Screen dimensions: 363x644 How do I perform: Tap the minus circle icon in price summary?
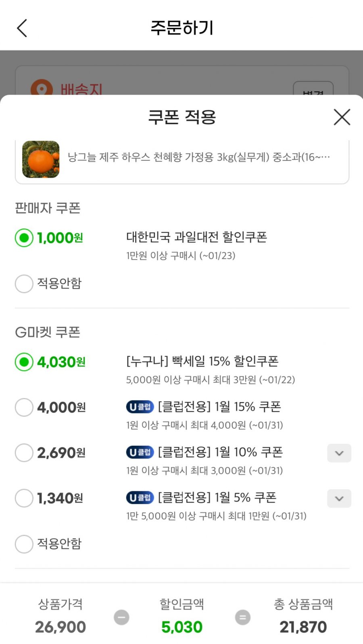121,617
